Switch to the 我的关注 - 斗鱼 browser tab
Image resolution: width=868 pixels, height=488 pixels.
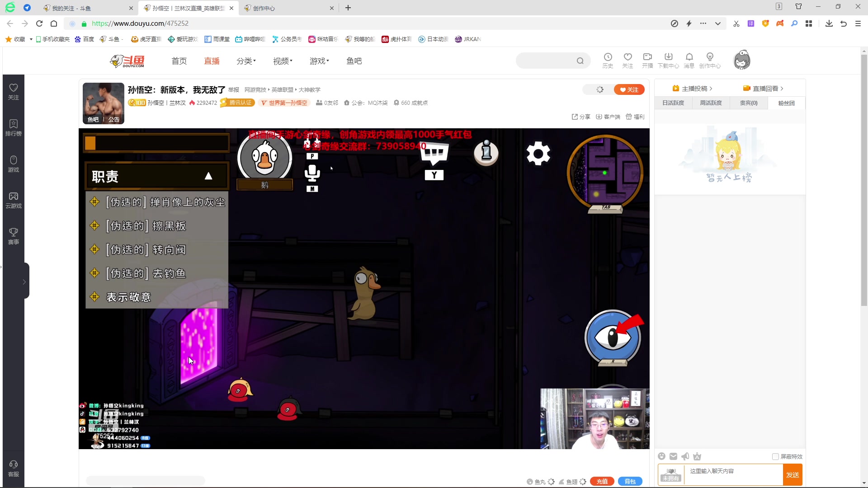pyautogui.click(x=88, y=8)
